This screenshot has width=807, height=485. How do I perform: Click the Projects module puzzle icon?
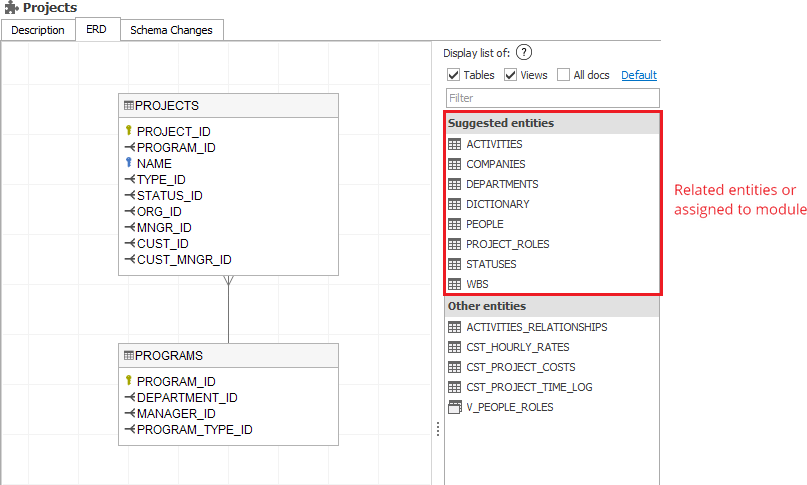pos(11,8)
